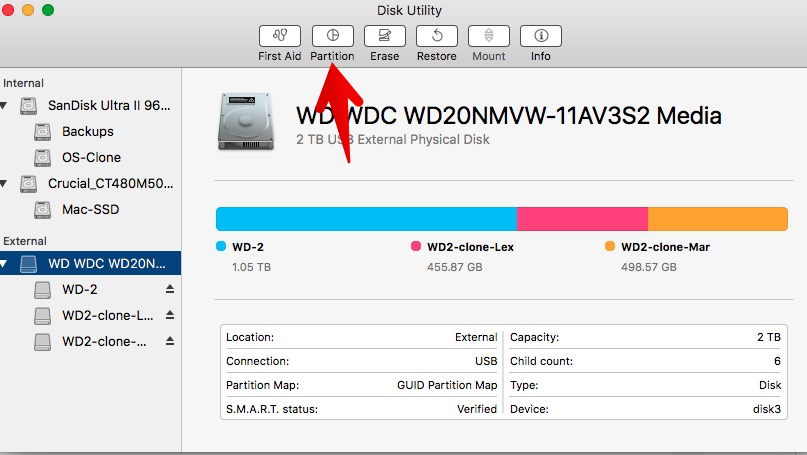Click the pink WD2-clone-Lex bar segment
This screenshot has height=455, width=807.
click(582, 219)
